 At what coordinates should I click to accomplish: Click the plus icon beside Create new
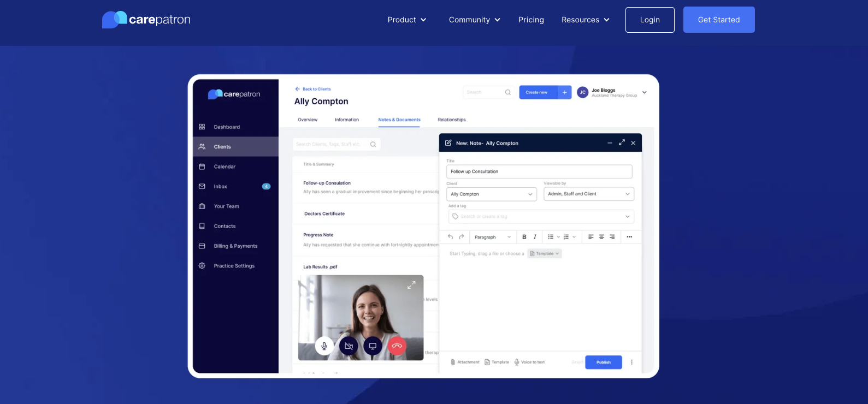(565, 92)
